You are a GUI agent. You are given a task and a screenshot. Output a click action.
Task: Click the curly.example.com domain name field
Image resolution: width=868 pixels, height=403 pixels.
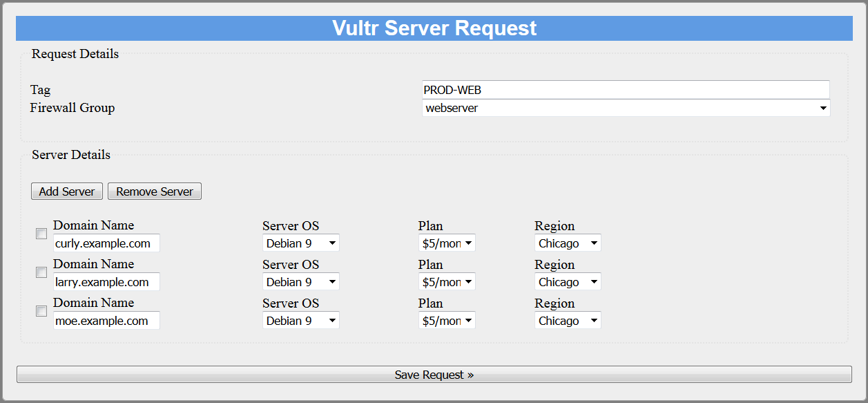106,243
